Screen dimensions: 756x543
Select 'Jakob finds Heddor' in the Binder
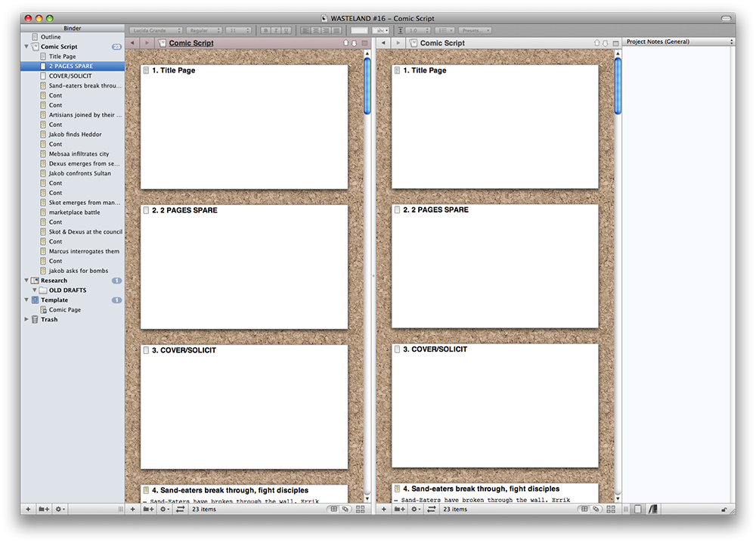[x=75, y=135]
